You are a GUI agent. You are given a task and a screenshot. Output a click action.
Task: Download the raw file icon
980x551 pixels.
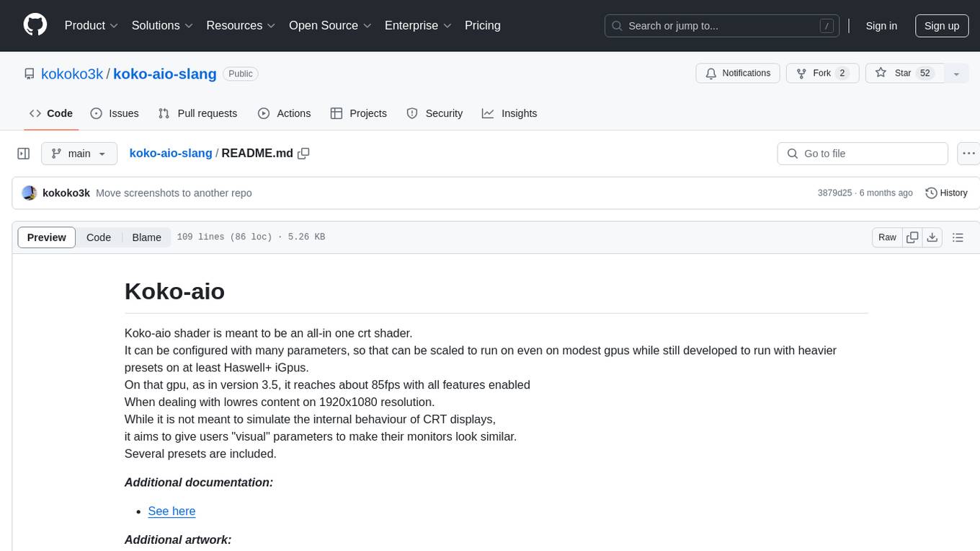click(932, 237)
